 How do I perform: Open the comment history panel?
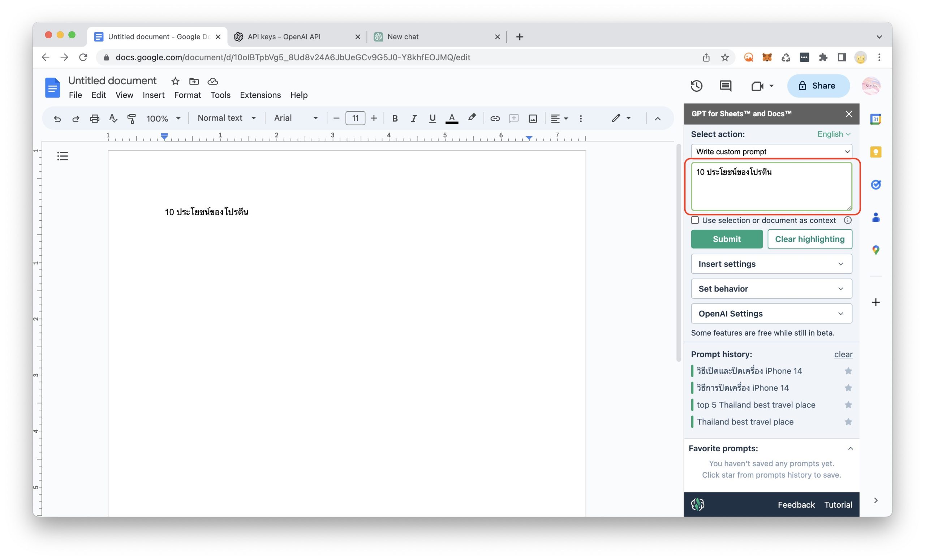click(725, 86)
